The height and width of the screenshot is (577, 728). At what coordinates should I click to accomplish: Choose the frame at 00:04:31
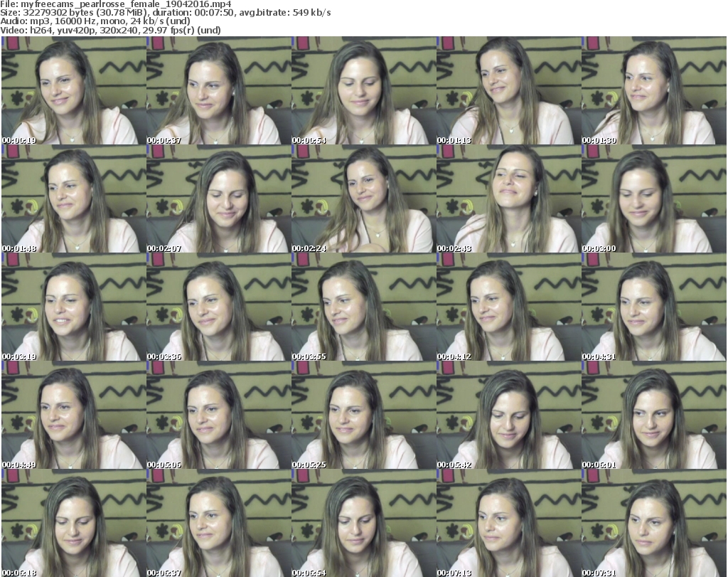[x=654, y=307]
